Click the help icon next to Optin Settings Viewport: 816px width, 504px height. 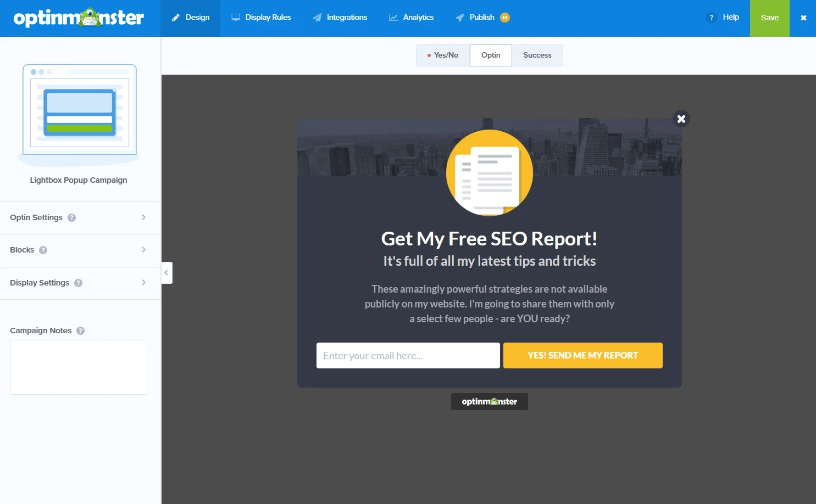click(71, 218)
